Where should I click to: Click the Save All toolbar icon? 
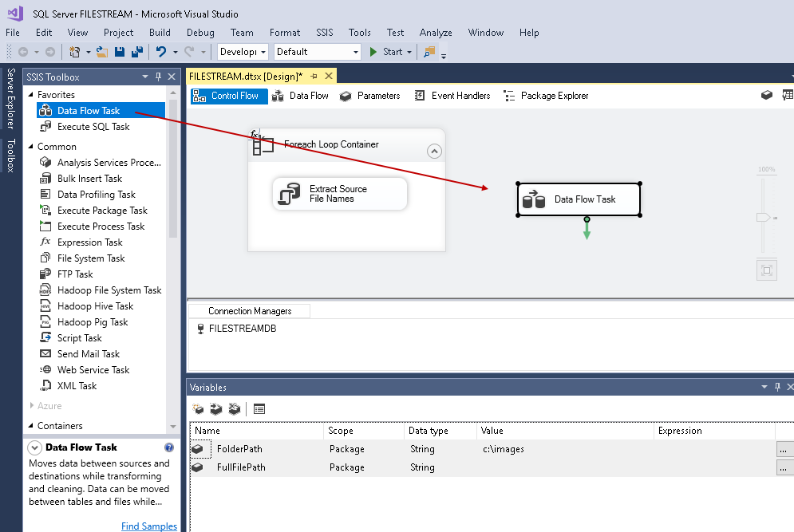click(136, 52)
